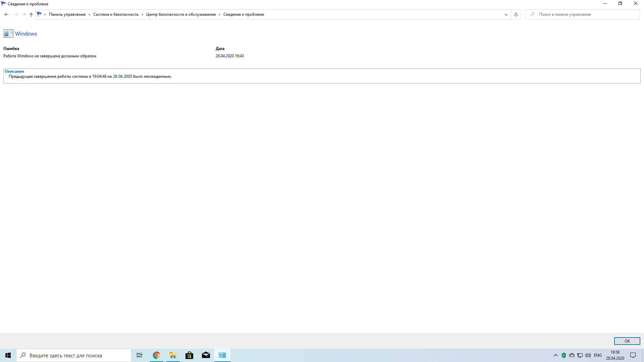Viewport: 644px width, 362px height.
Task: Click the flag icon in address bar
Action: coord(40,14)
